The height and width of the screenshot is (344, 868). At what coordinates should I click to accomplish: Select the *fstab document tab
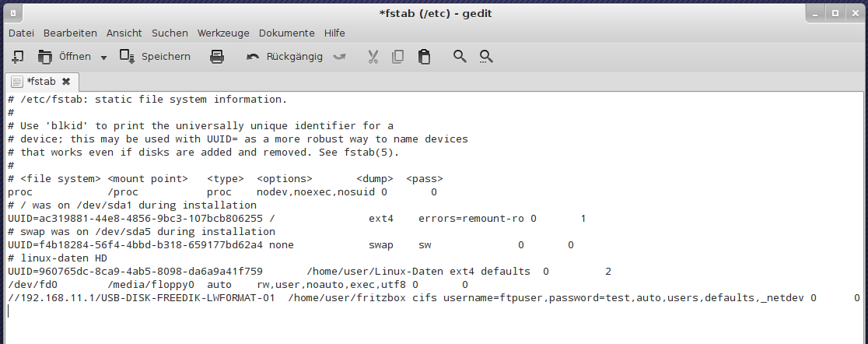point(40,81)
